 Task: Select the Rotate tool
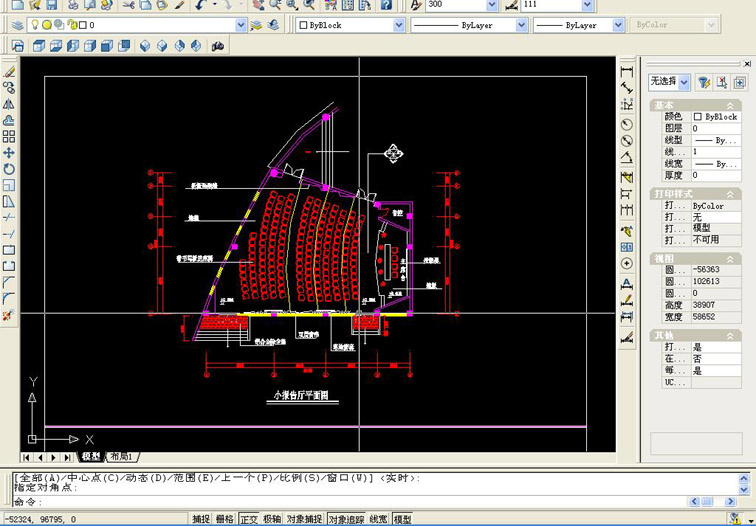tap(9, 169)
